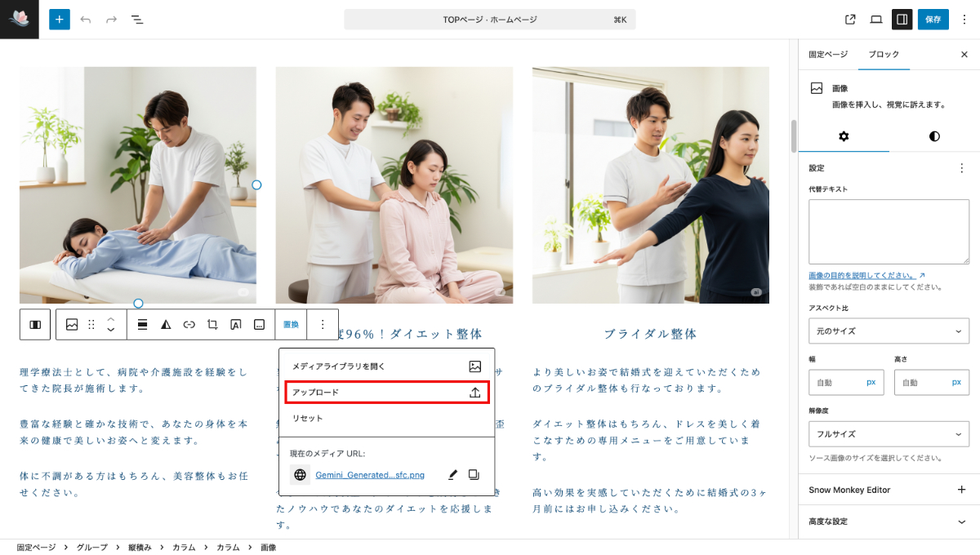Open the block inserter
This screenshot has height=555, width=980.
click(59, 19)
